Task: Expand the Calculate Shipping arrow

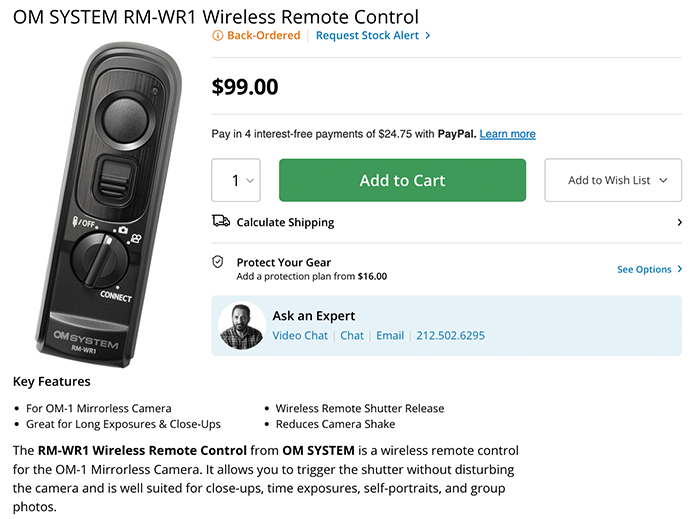Action: tap(679, 222)
